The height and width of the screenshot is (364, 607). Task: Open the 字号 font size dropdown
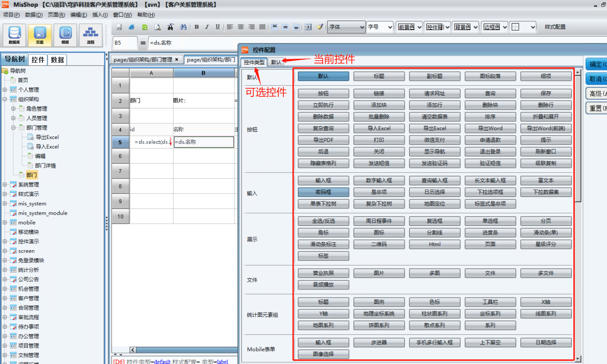pyautogui.click(x=380, y=27)
